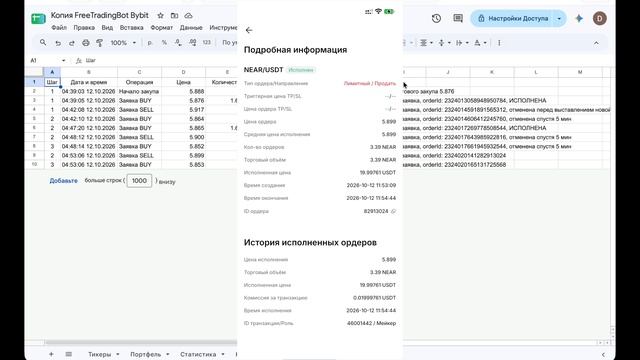The image size is (640, 360).
Task: Open vertical align dropdown
Action: pyautogui.click(x=444, y=42)
